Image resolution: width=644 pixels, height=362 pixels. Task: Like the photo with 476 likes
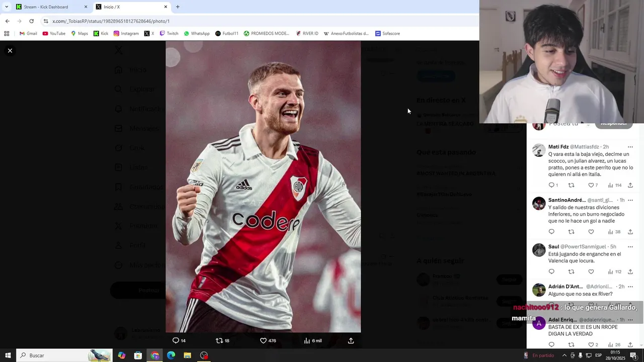pyautogui.click(x=268, y=340)
